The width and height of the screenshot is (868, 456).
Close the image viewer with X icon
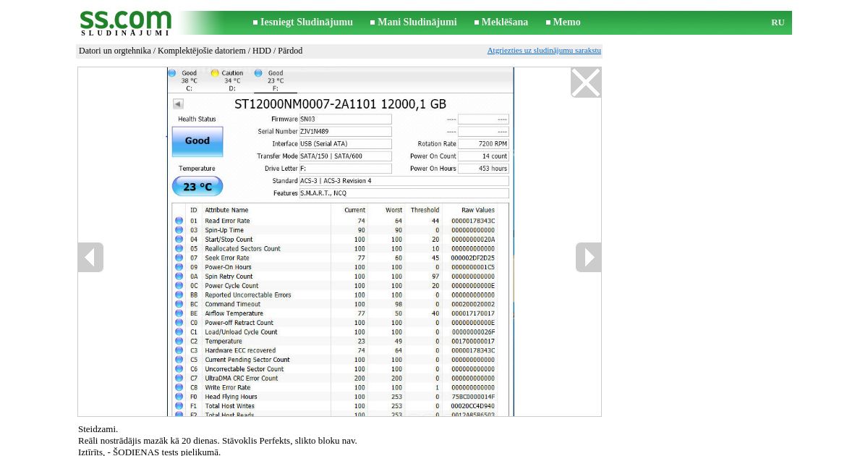586,83
